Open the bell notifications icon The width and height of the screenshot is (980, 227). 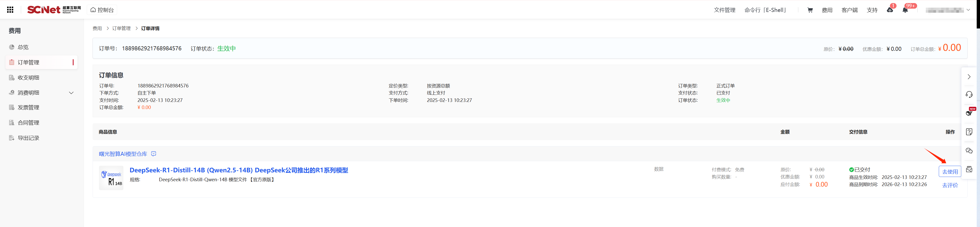tap(905, 10)
